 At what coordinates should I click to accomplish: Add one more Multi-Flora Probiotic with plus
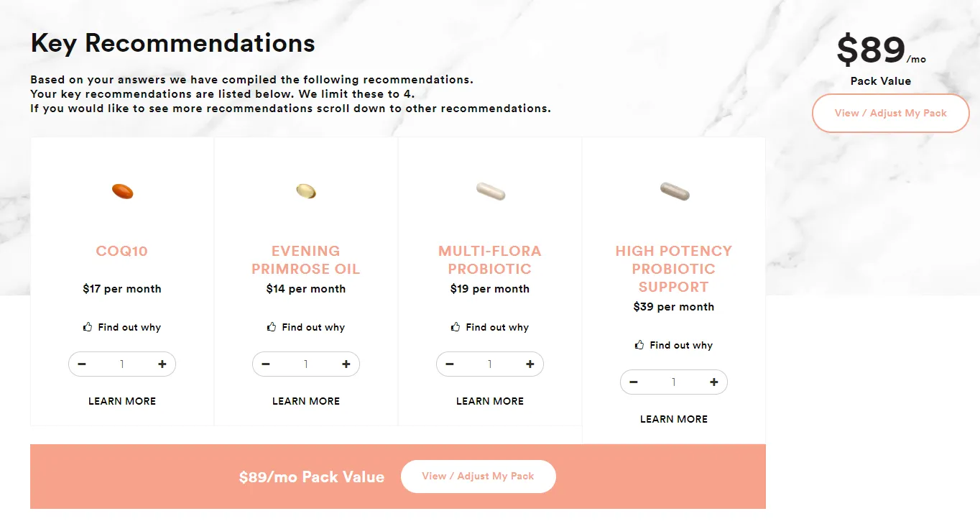point(530,364)
